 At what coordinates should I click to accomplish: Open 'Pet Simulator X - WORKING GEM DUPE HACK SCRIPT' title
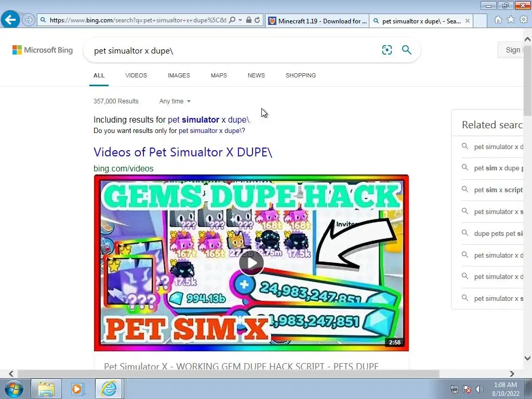[241, 366]
